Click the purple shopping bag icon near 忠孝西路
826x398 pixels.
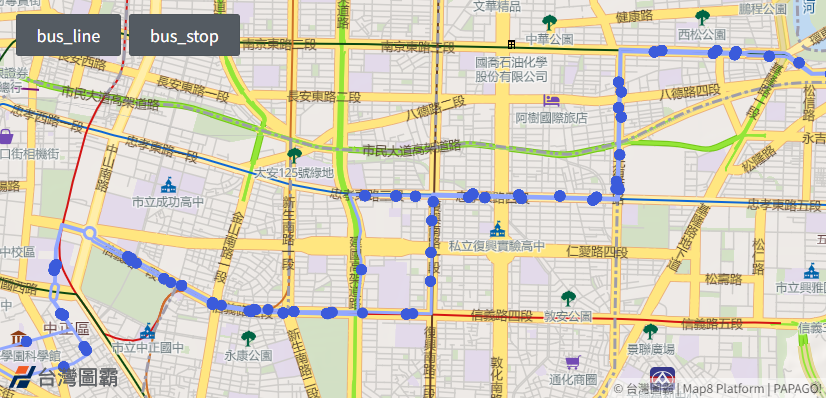(x=6, y=137)
